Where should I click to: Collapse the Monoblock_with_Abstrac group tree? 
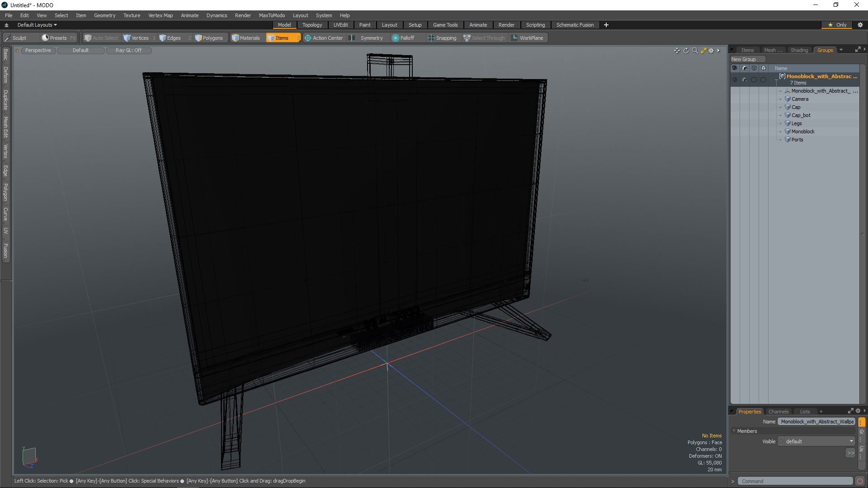776,82
